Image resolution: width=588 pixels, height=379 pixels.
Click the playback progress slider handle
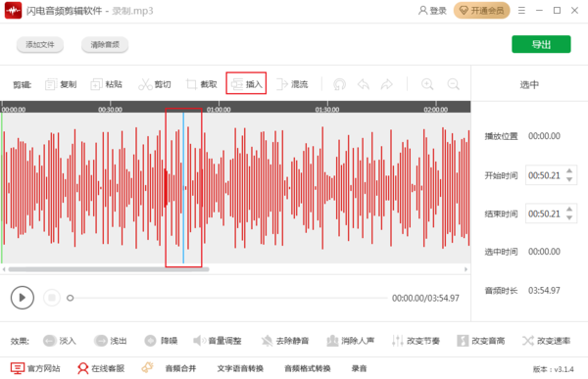71,298
